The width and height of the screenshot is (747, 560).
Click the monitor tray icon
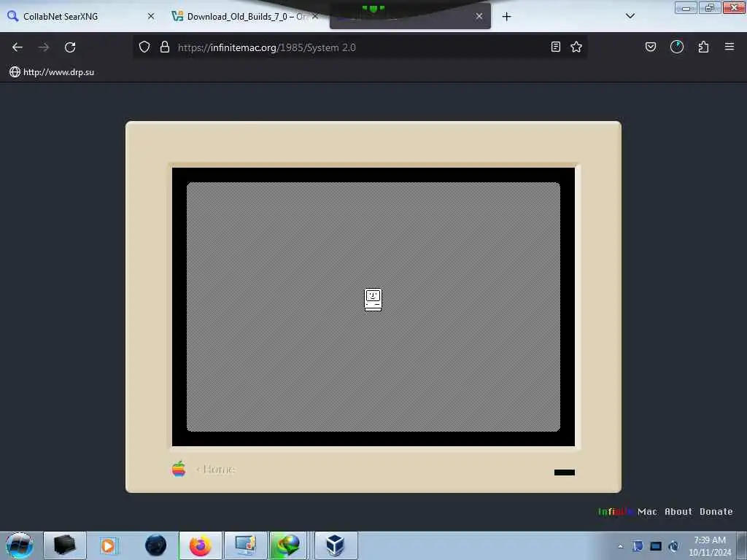coord(656,546)
